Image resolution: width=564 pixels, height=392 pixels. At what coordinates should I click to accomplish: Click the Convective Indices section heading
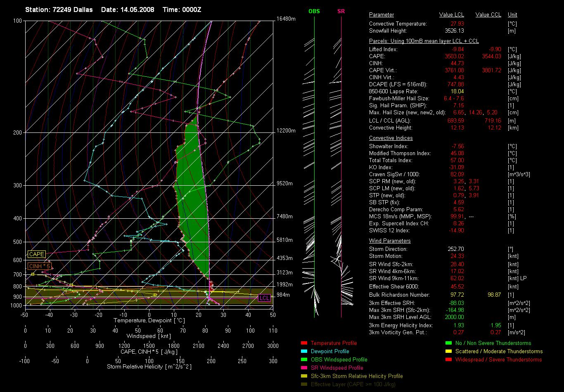[391, 138]
